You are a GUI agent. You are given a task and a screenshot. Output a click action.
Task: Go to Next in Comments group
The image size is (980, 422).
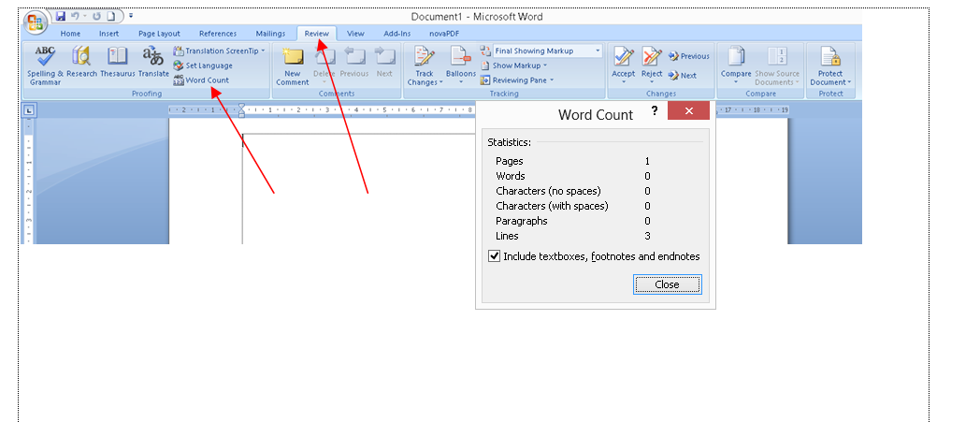384,62
